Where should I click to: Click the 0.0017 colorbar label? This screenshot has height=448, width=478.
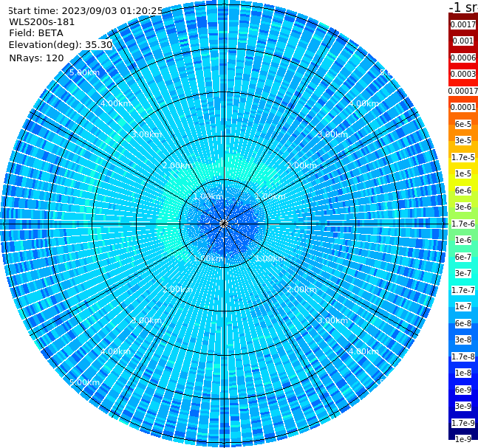pyautogui.click(x=463, y=24)
